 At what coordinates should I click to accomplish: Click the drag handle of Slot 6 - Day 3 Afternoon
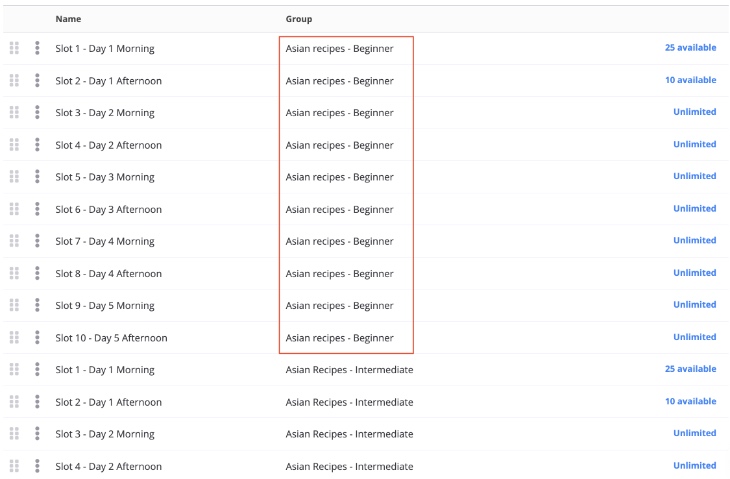[x=14, y=209]
